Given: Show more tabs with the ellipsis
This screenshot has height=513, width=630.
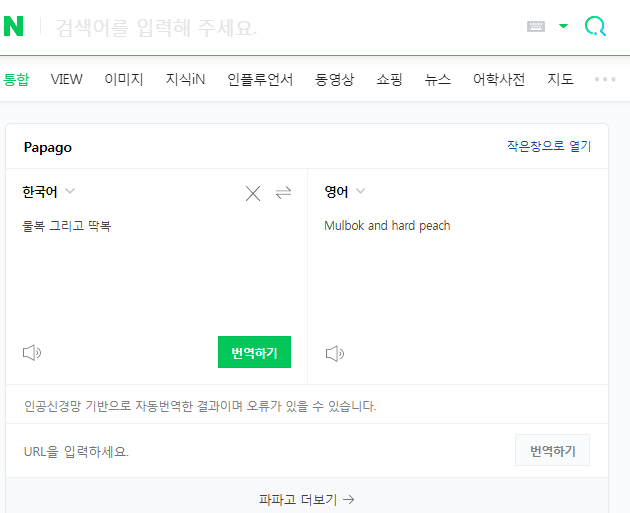Looking at the screenshot, I should (x=605, y=79).
